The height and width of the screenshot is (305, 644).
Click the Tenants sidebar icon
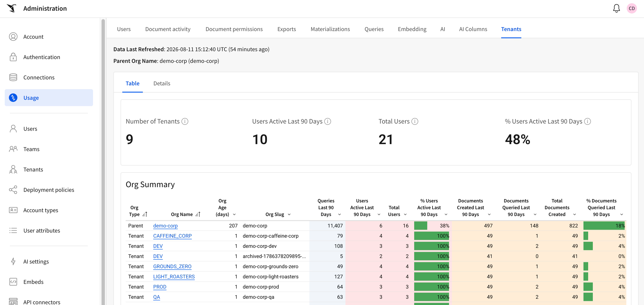13,170
